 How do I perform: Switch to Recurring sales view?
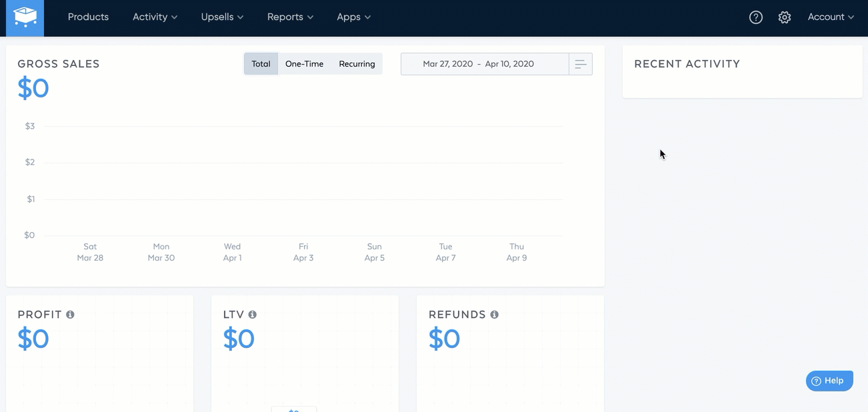[x=357, y=64]
